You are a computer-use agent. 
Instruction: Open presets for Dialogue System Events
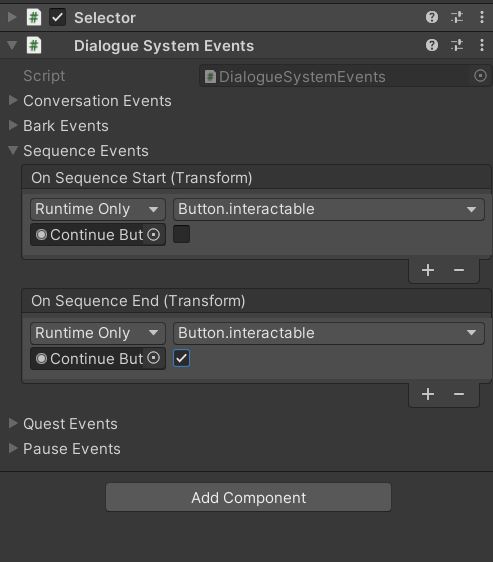click(x=457, y=45)
